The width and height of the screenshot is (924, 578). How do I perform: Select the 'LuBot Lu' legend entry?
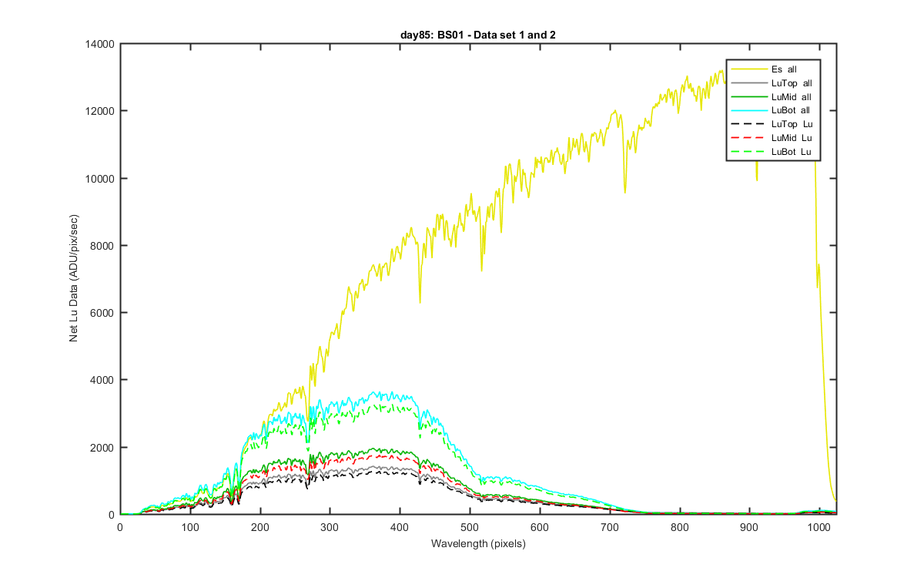tap(773, 152)
